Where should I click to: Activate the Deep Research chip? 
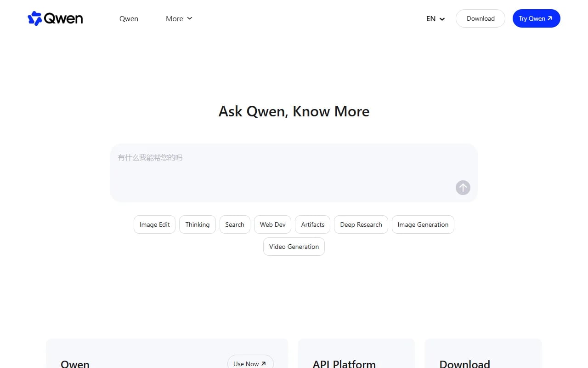point(361,224)
